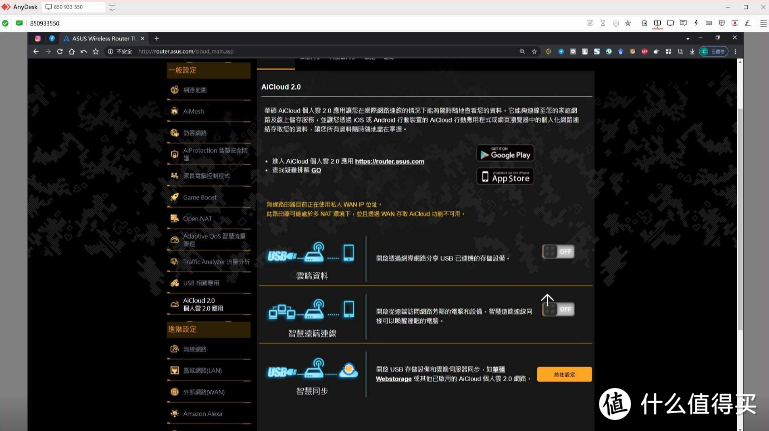Viewport: 769px width, 431px height.
Task: Open the Open NAT sidebar item
Action: click(208, 219)
